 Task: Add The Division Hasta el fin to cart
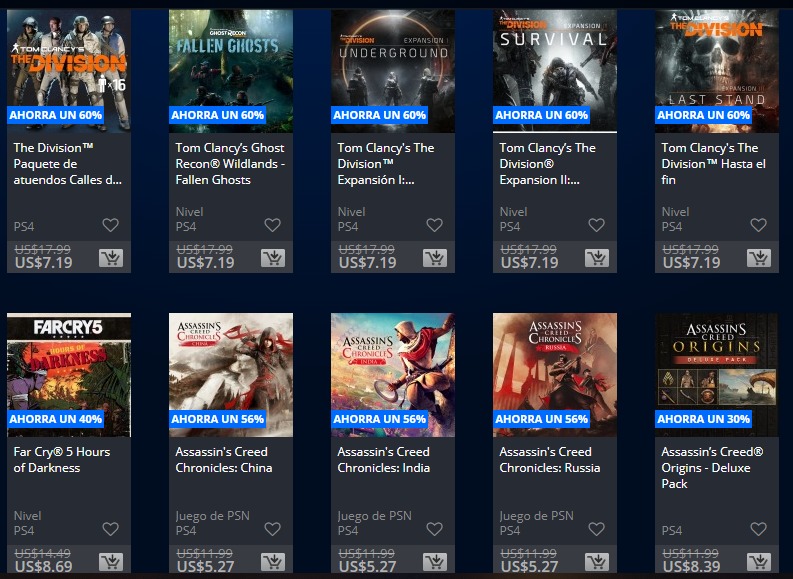pyautogui.click(x=759, y=258)
